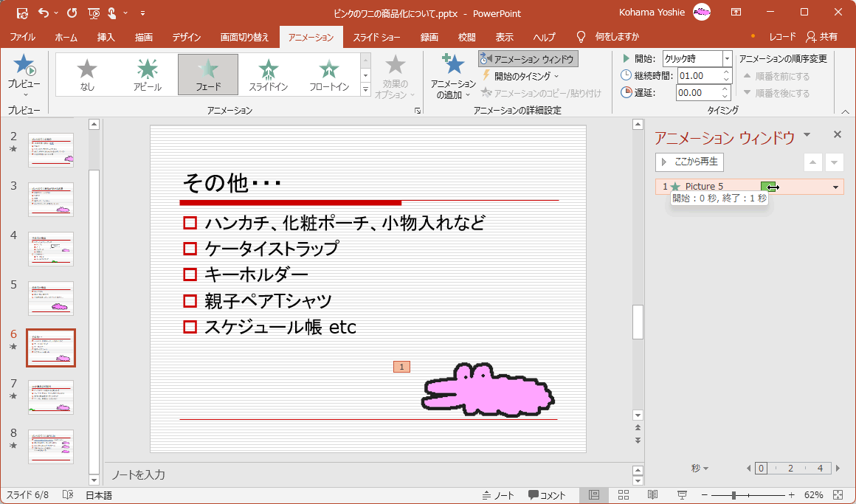
Task: Toggle the コメント pane in status bar
Action: (547, 495)
